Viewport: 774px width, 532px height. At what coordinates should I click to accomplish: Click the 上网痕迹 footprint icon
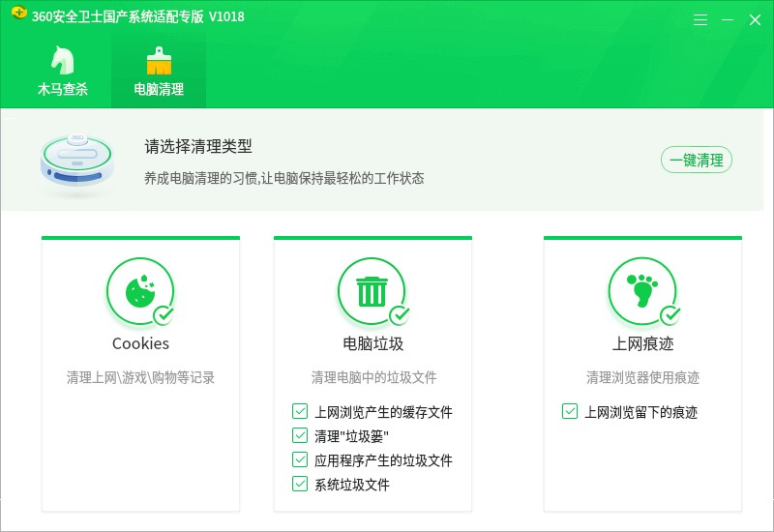point(642,290)
